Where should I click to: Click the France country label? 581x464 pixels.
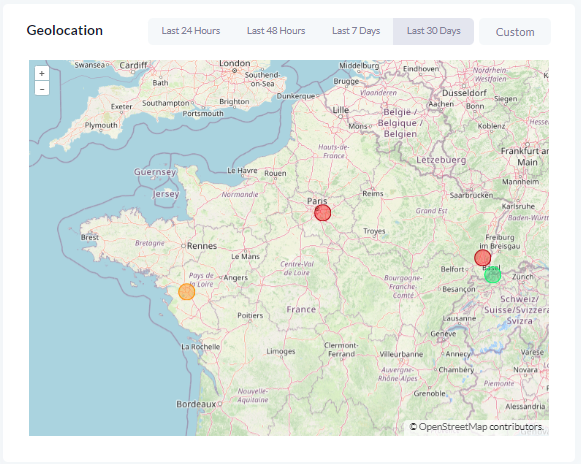tap(301, 309)
